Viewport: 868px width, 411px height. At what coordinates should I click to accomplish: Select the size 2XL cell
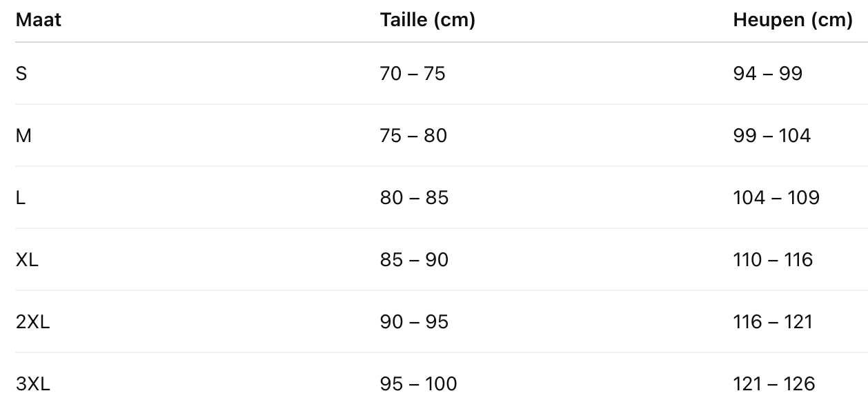click(32, 321)
